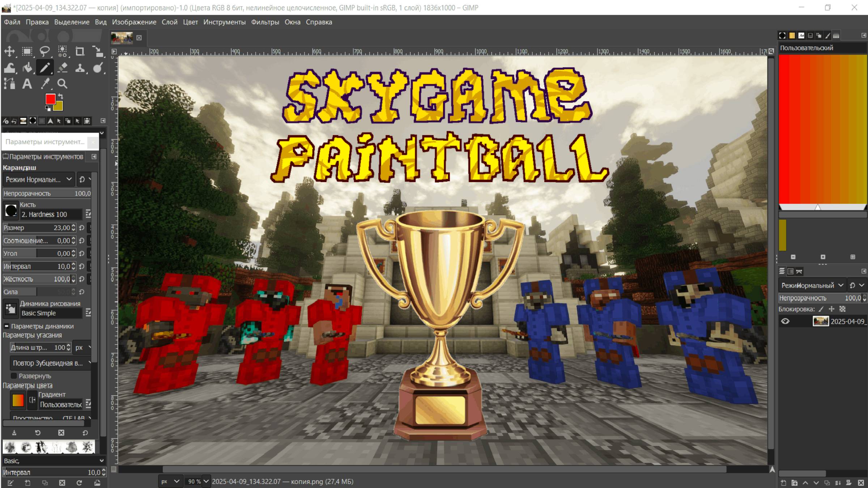This screenshot has width=868, height=488.
Task: Select the Eraser tool
Action: pyautogui.click(x=63, y=68)
